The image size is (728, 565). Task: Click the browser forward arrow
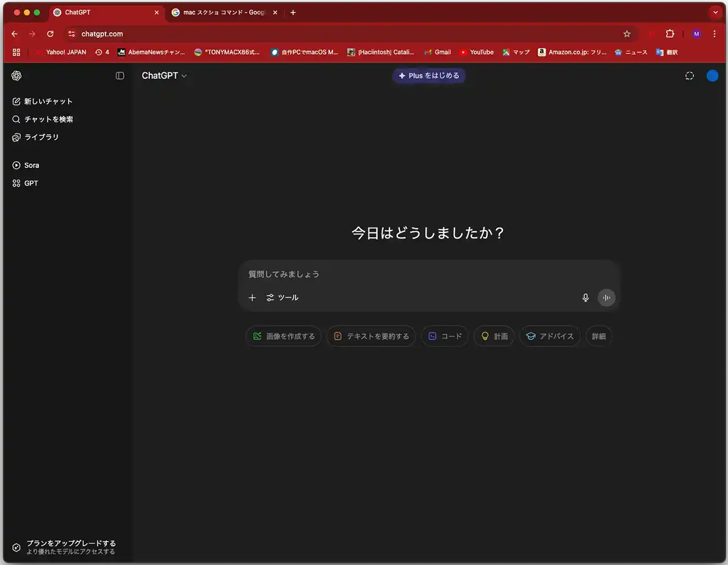click(32, 34)
